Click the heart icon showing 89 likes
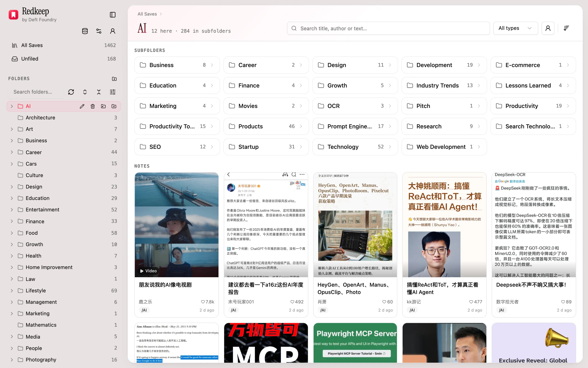The height and width of the screenshot is (368, 588). pos(563,302)
